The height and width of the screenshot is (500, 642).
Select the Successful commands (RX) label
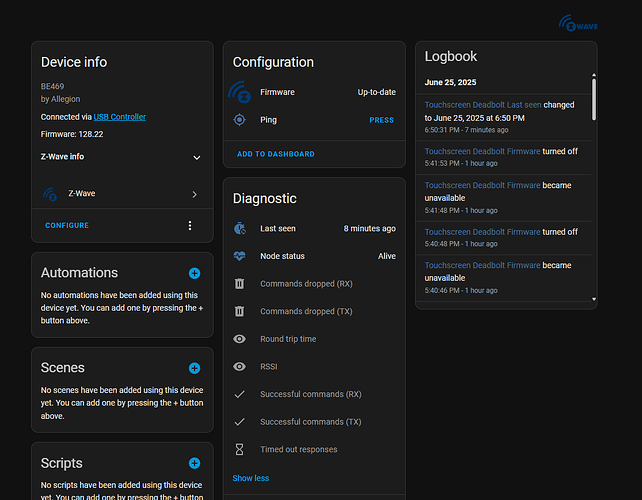tap(311, 394)
